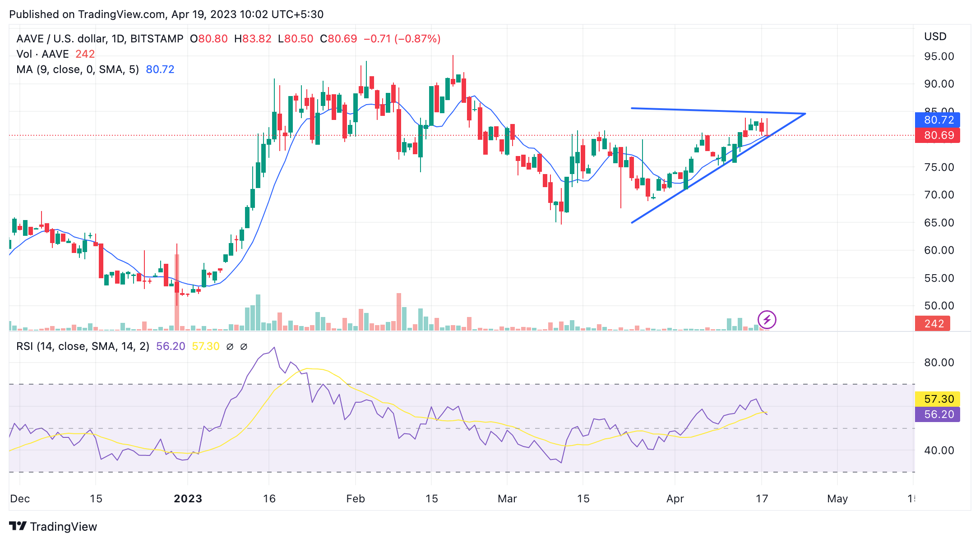Screen dimensions: 980x542
Task: Click the close price value C80.69
Action: tap(338, 39)
